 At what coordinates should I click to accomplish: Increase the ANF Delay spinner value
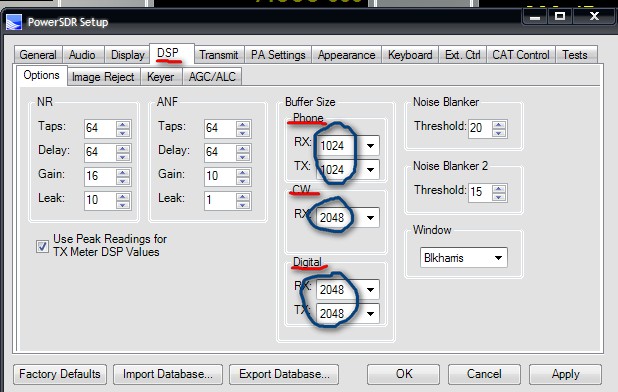tap(243, 149)
